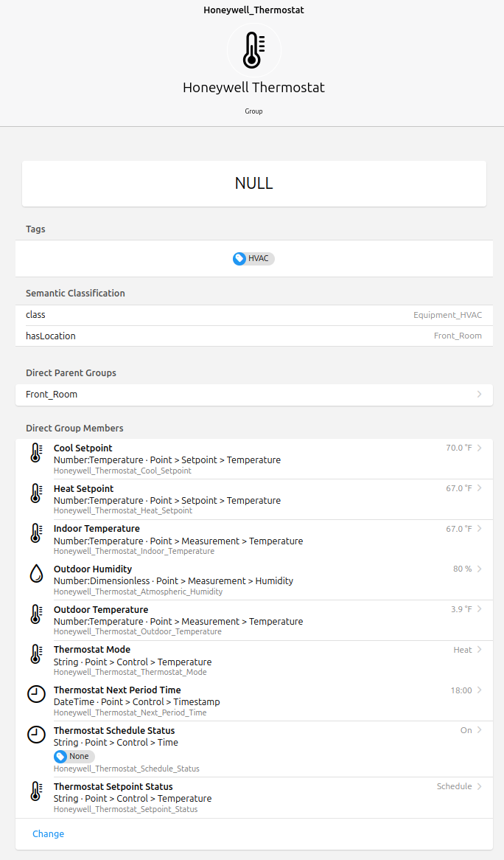Click the None tag under Schedule Status

74,756
